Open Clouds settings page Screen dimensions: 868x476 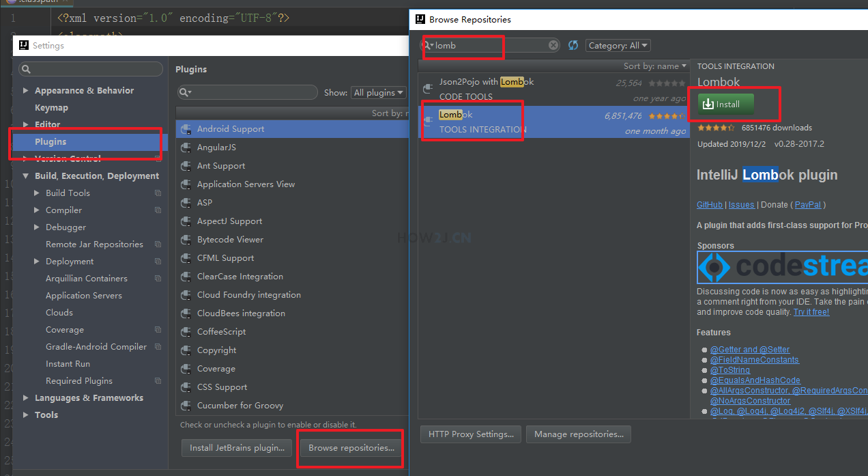(x=59, y=313)
